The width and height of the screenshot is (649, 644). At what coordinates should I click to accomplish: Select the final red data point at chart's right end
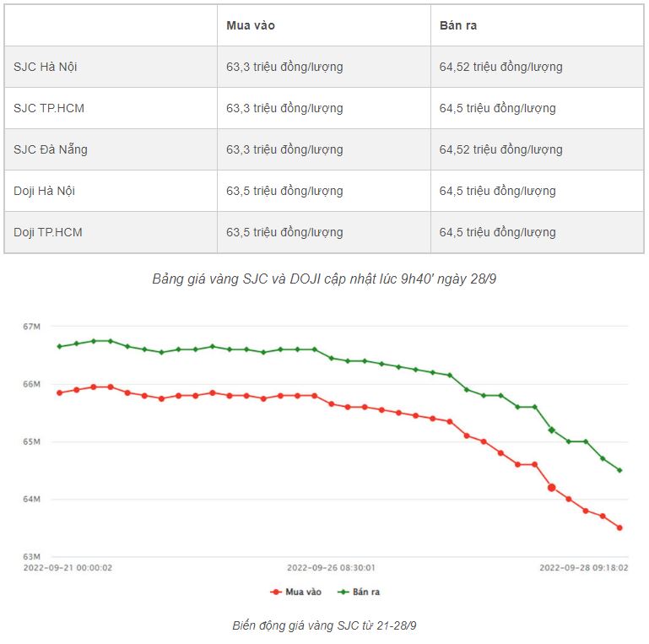(x=619, y=528)
